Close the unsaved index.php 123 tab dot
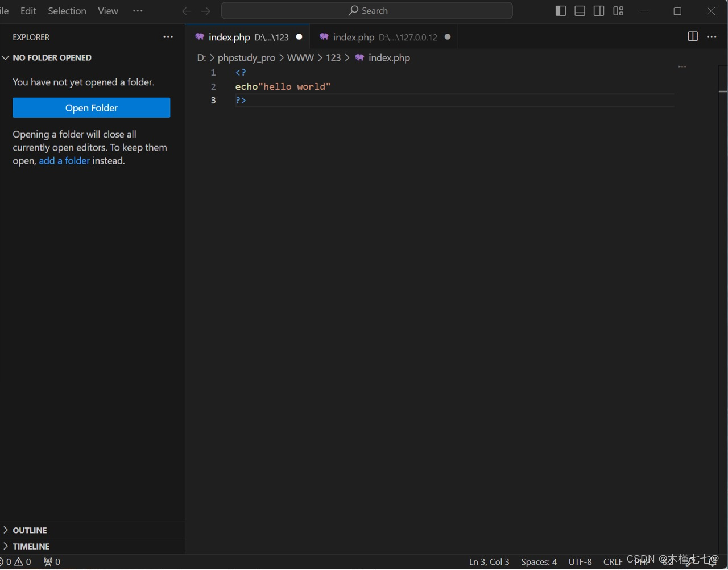728x570 pixels. [x=299, y=37]
